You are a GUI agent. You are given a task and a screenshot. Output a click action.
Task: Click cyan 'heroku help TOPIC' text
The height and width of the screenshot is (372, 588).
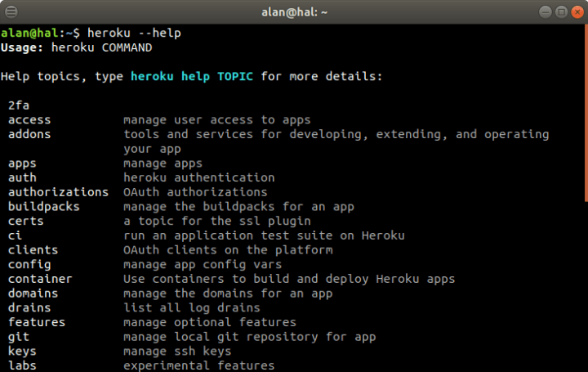click(x=192, y=77)
